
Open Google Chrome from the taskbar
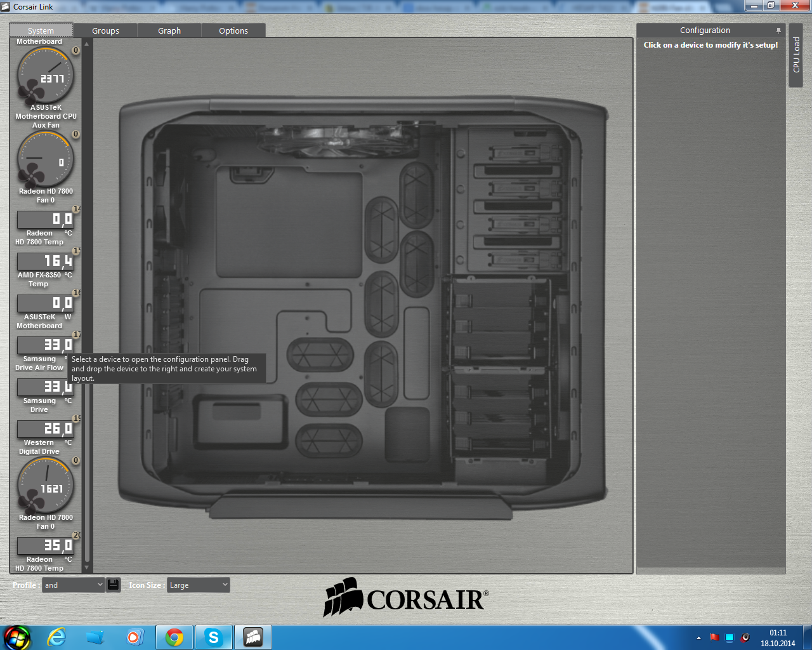(x=174, y=637)
